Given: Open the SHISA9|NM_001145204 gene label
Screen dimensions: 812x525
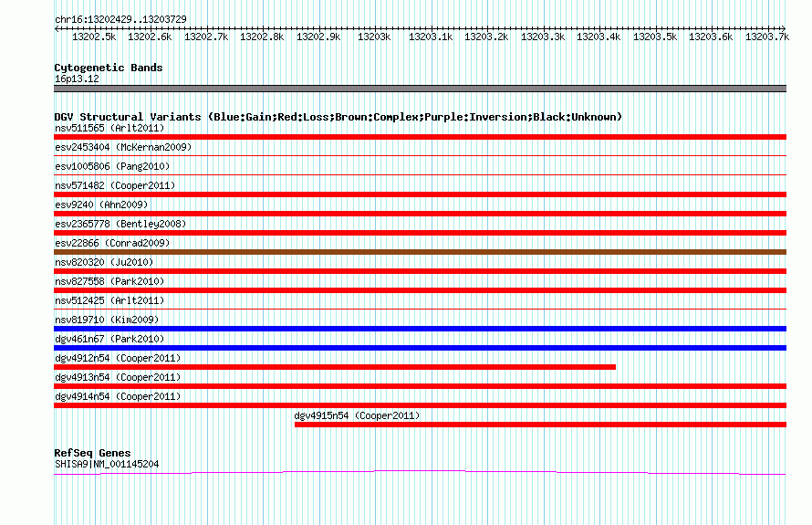Looking at the screenshot, I should coord(107,465).
